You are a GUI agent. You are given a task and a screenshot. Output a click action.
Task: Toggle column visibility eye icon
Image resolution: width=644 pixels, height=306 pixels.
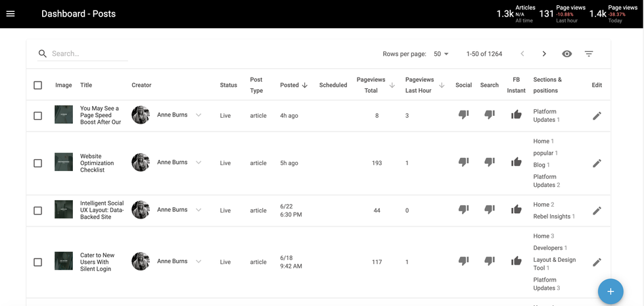(567, 54)
